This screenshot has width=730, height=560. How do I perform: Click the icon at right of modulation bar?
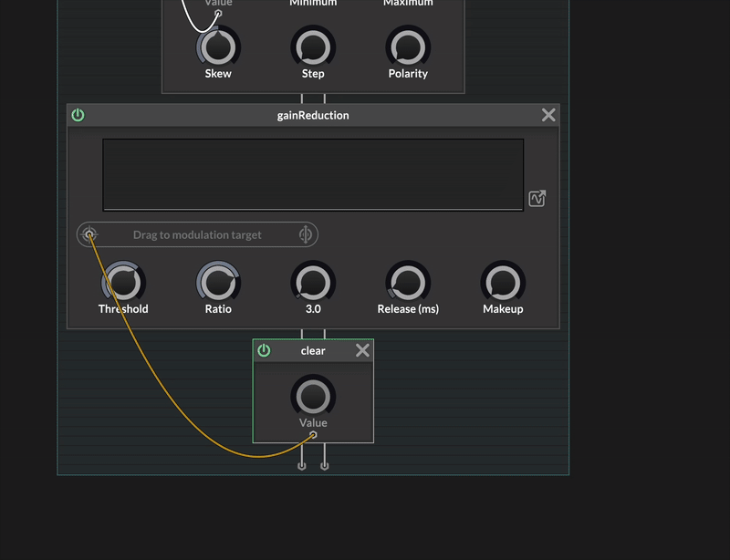click(x=306, y=234)
